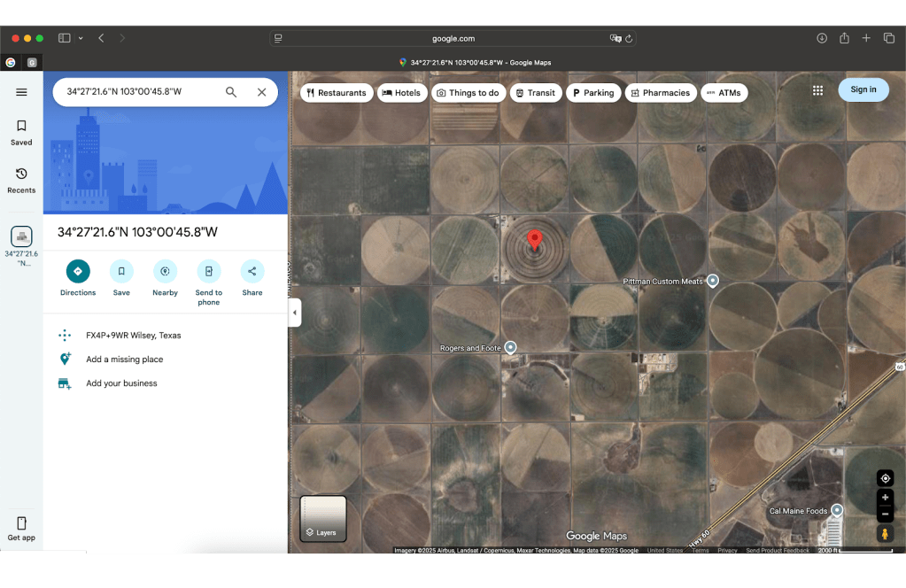Click the Directions icon button

pyautogui.click(x=78, y=271)
